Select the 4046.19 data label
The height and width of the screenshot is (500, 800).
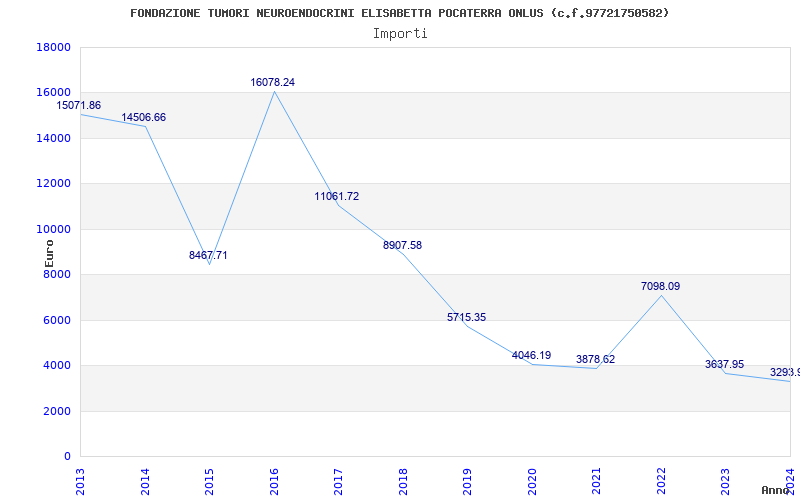532,356
